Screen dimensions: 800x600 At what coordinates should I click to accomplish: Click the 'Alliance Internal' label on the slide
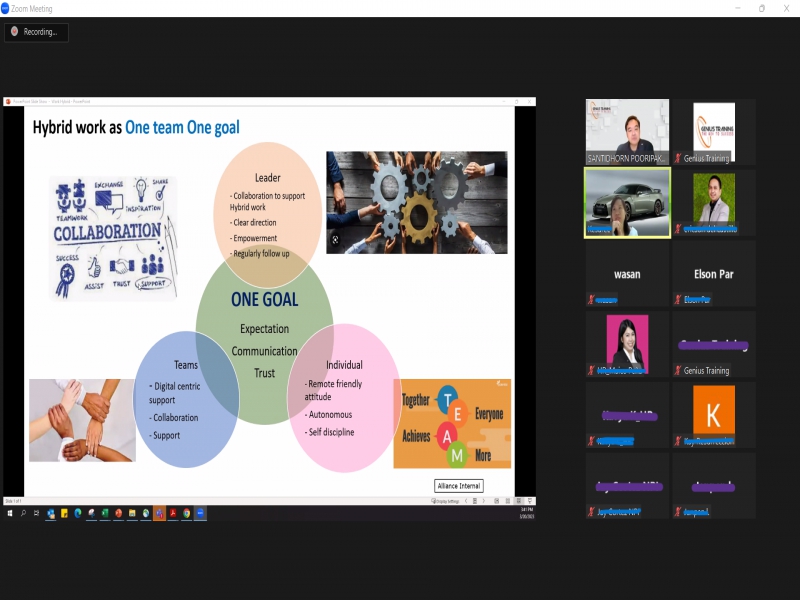click(459, 486)
